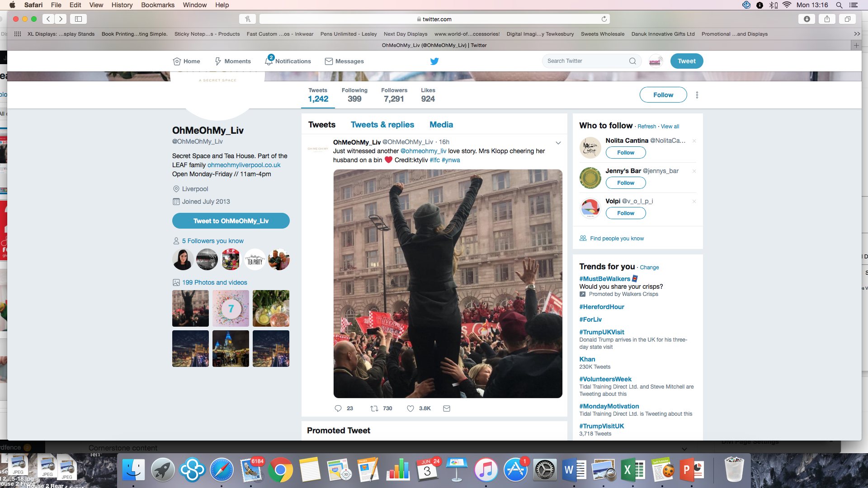Open #TrumpUKVisit trend
868x488 pixels.
(602, 332)
